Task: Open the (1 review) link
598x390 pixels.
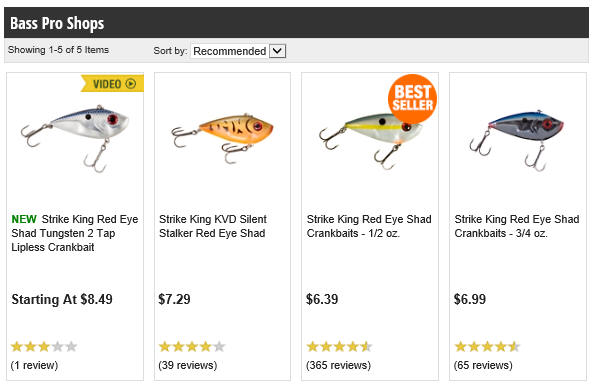Action: [34, 365]
